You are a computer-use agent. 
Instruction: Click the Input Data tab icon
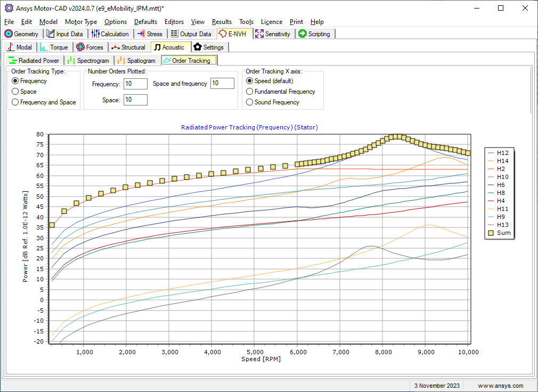[51, 34]
